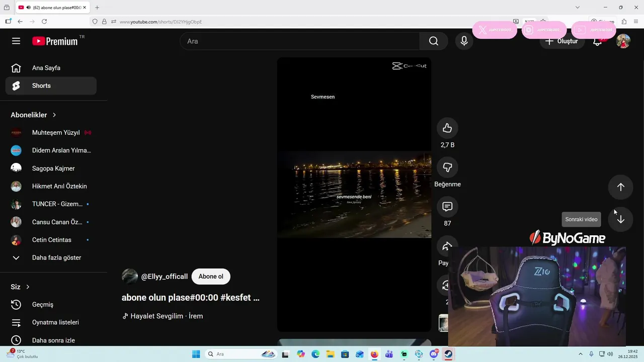The width and height of the screenshot is (644, 362).
Task: Click the YouTube Premium logo
Action: [x=55, y=41]
